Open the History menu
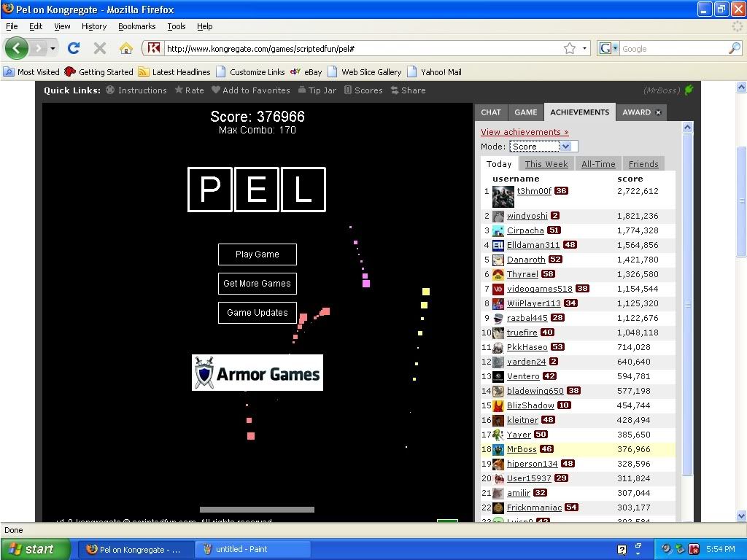Screen dimensions: 747x560 tap(94, 27)
